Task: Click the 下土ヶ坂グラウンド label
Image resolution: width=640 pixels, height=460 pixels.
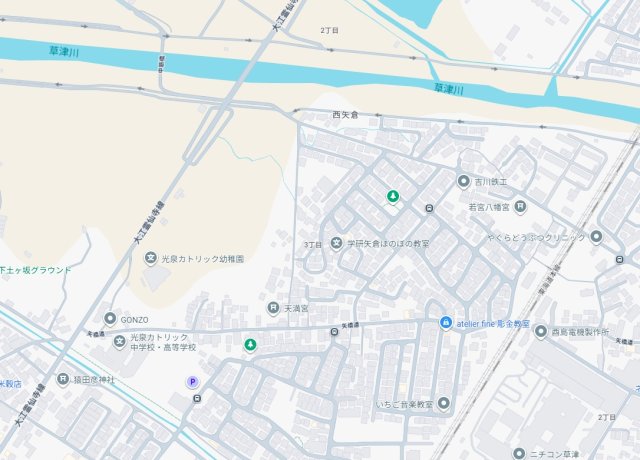Action: point(36,270)
